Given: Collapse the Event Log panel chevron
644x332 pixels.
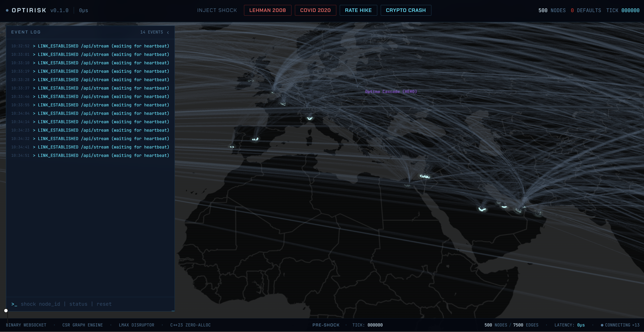Looking at the screenshot, I should tap(168, 32).
